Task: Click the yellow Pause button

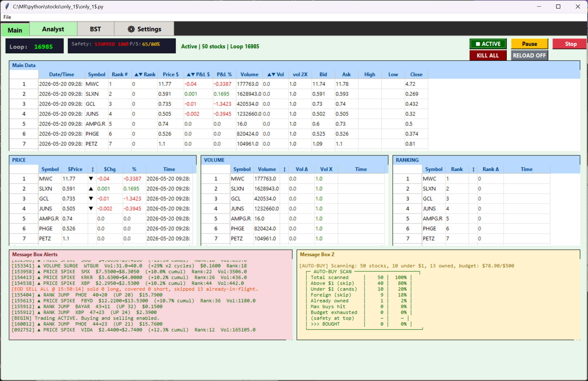Action: [529, 44]
